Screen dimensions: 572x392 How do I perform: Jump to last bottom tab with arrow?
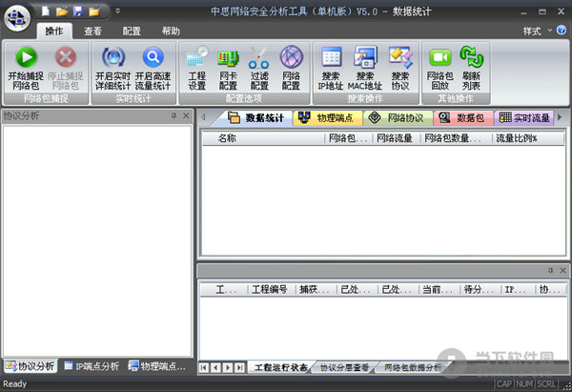pos(239,367)
